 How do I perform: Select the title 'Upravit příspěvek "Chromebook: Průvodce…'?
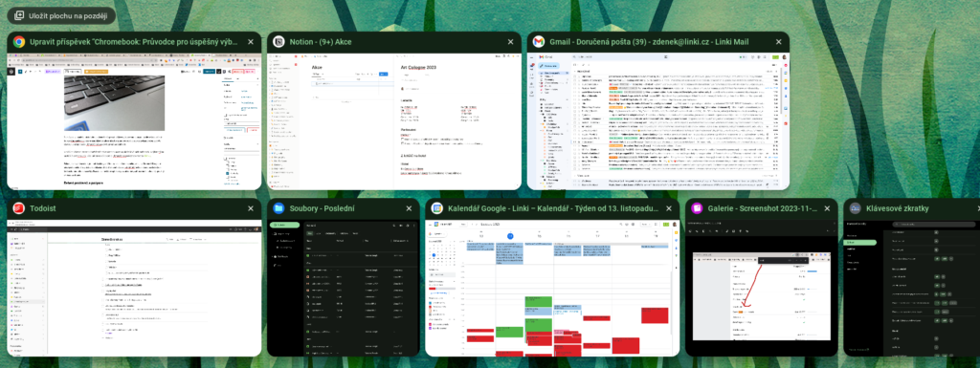click(134, 42)
